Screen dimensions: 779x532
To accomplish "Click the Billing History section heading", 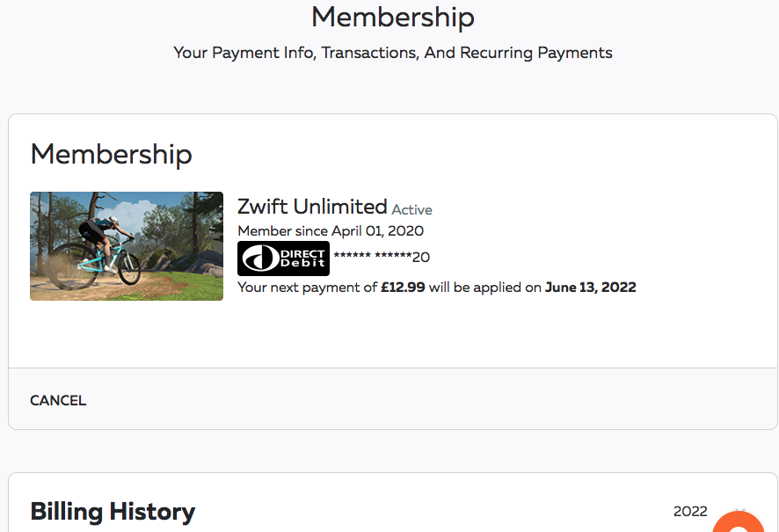I will 113,511.
